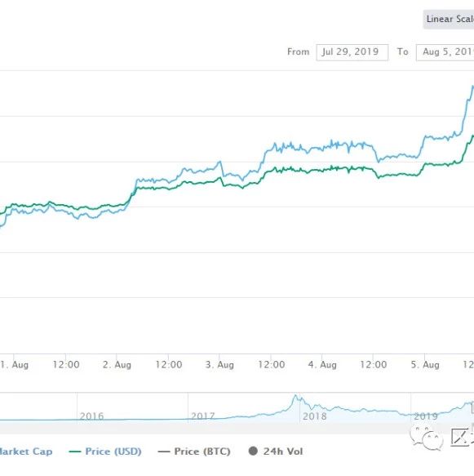
Task: Click the navigator right handle
Action: (x=472, y=408)
